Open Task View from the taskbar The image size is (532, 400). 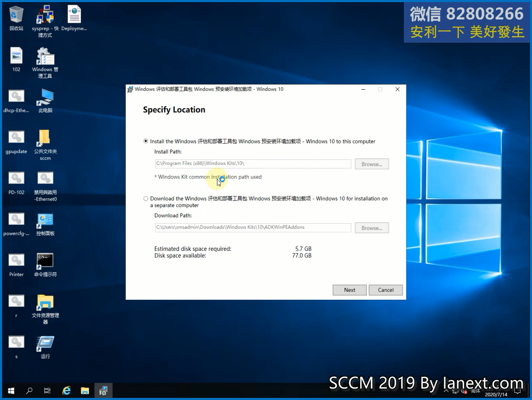(x=47, y=391)
